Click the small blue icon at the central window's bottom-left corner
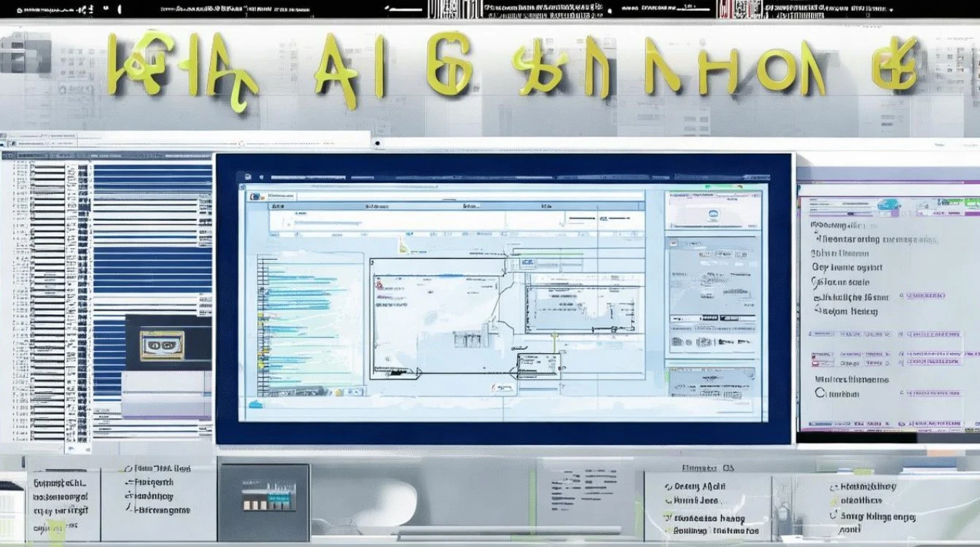The image size is (980, 547). tap(254, 404)
